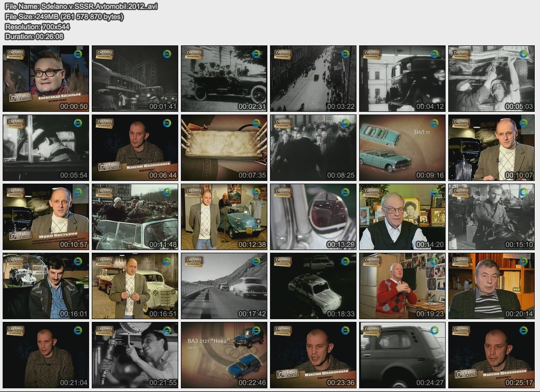Select the final frame at 00:25:17
Viewport: 540px width, 392px height.
(x=491, y=355)
